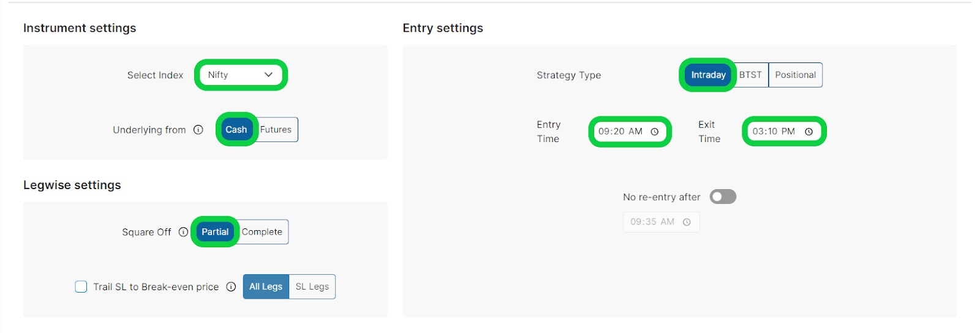The width and height of the screenshot is (980, 333).
Task: Toggle the No re-entry after switch
Action: (723, 196)
